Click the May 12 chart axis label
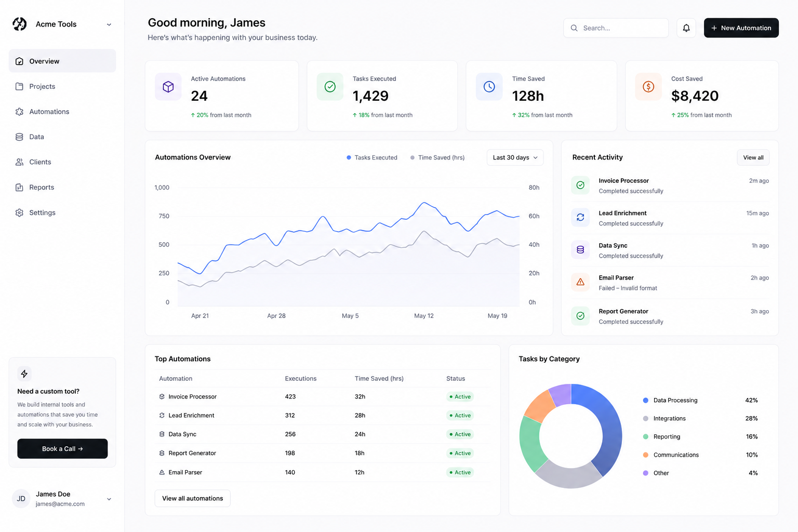This screenshot has height=532, width=798. (x=424, y=316)
